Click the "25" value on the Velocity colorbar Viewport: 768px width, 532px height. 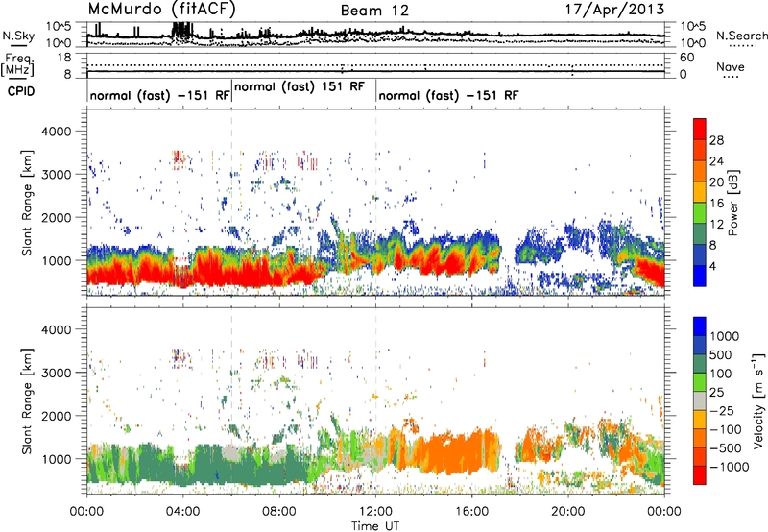coord(717,393)
